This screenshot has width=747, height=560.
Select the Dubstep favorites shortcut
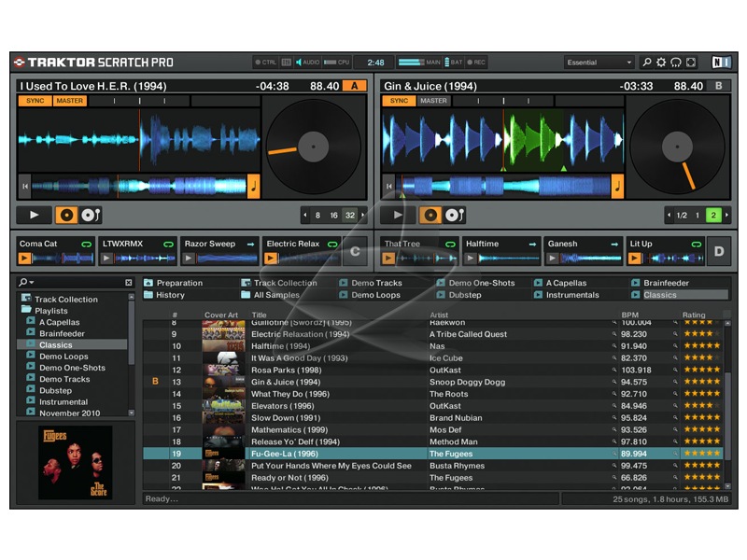[x=464, y=295]
